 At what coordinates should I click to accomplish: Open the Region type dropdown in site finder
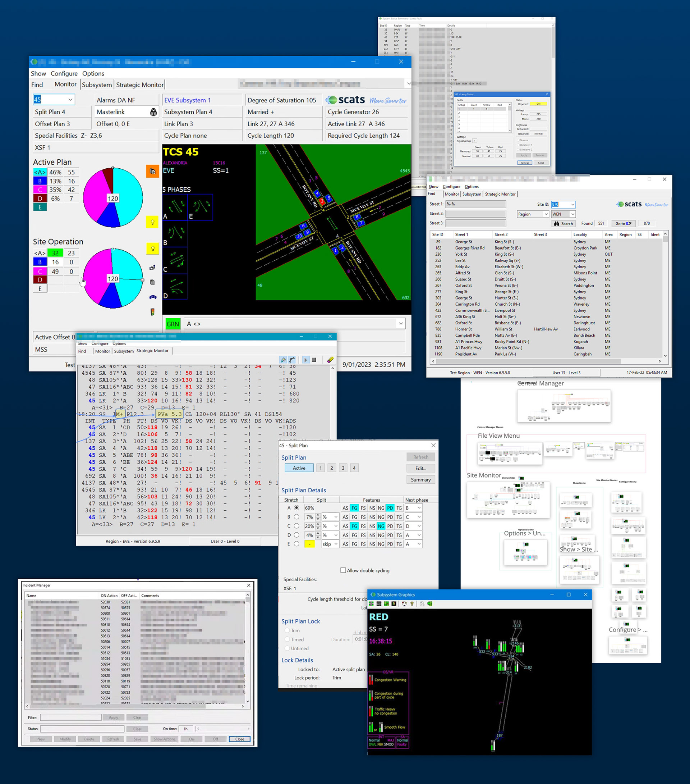coord(546,214)
